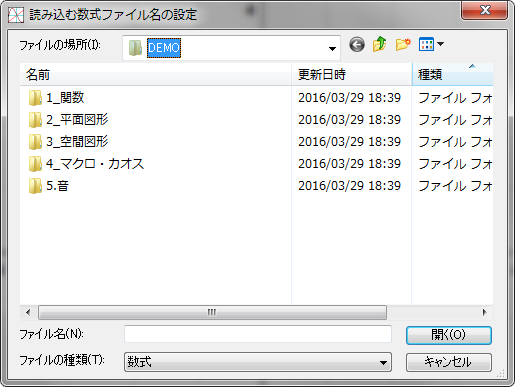Sort by 更新日時 column header

pos(352,74)
